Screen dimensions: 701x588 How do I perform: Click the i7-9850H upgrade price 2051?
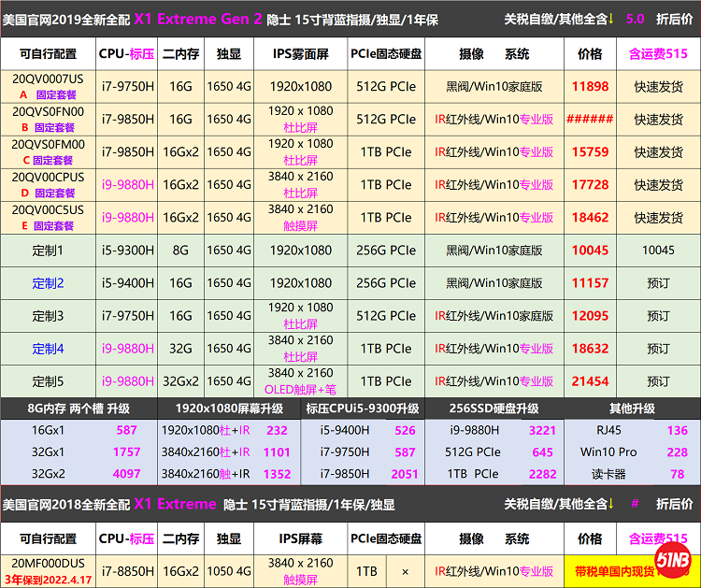coord(405,474)
